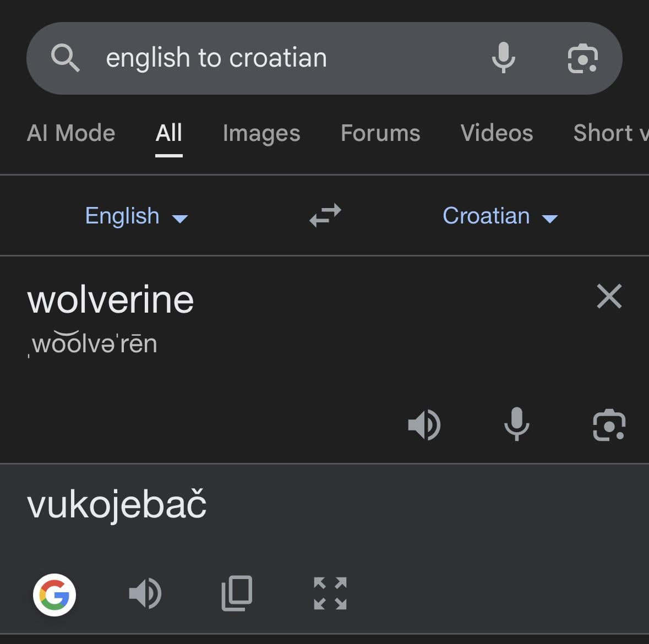The width and height of the screenshot is (649, 644).
Task: Switch to the AI Mode tab
Action: pos(71,133)
